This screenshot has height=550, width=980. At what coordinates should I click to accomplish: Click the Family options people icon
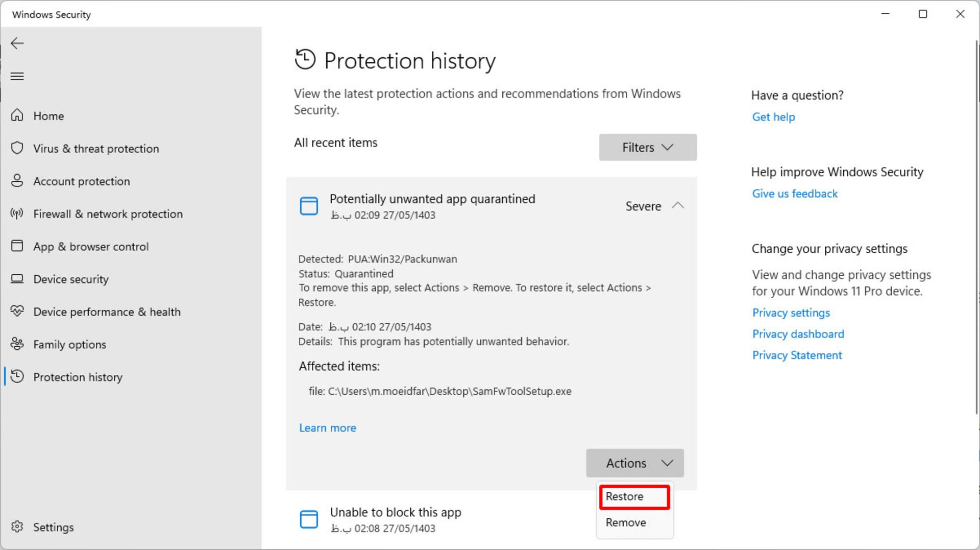pyautogui.click(x=17, y=344)
